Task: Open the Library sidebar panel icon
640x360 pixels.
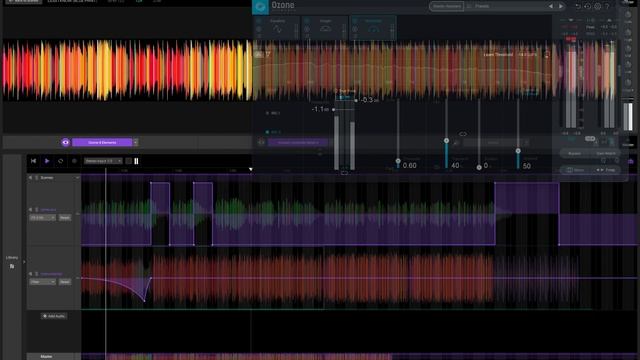Action: click(12, 266)
